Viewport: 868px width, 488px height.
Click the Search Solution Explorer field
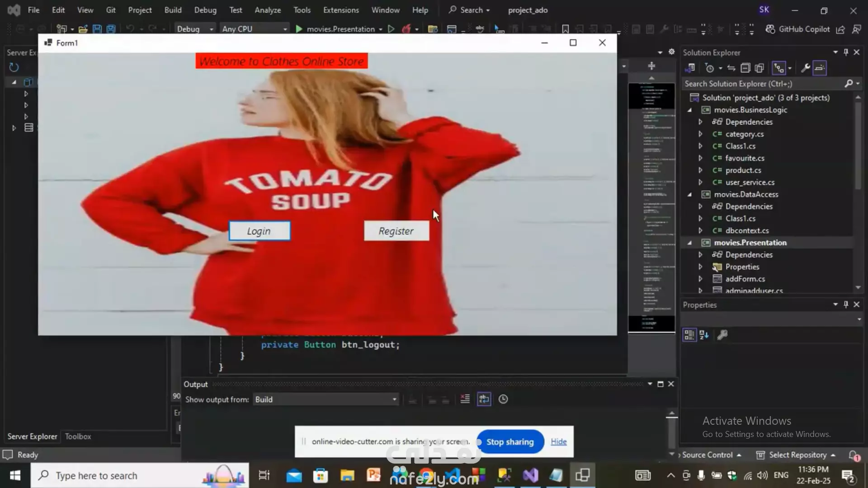(764, 84)
